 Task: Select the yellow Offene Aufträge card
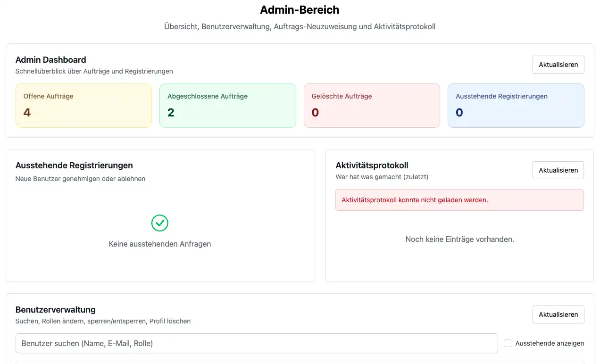click(x=83, y=106)
